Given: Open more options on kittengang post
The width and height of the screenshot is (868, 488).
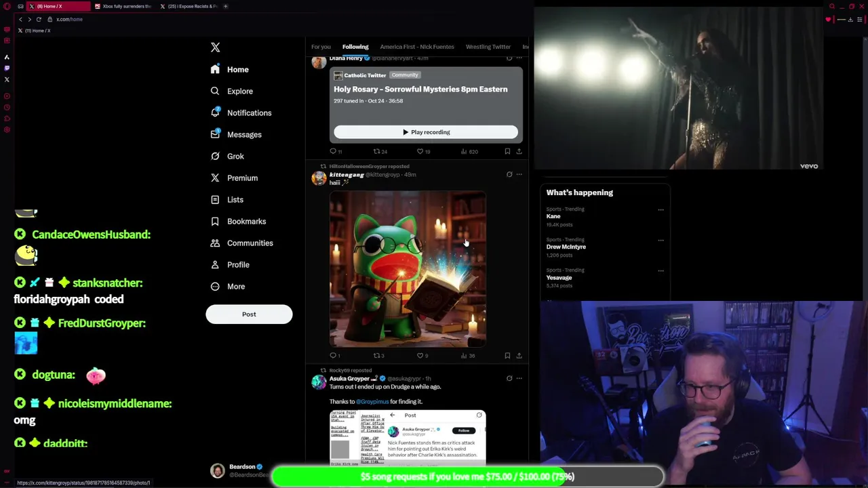Looking at the screenshot, I should tap(519, 174).
